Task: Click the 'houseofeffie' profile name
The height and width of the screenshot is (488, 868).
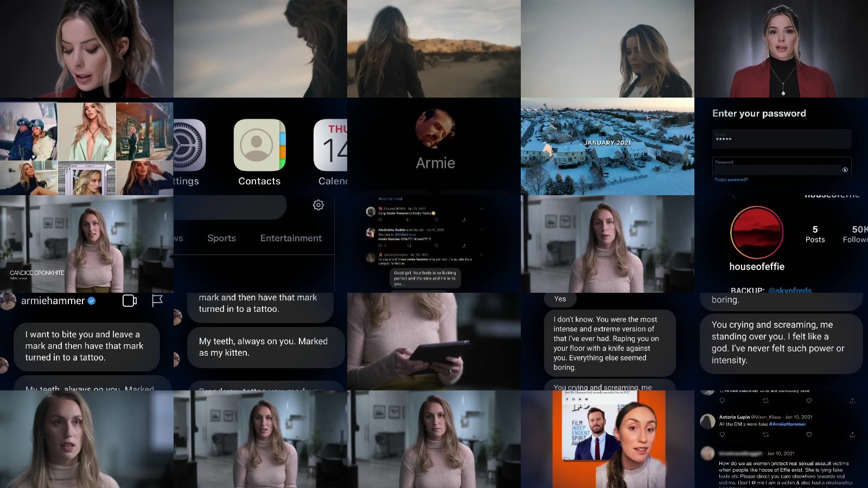Action: pos(757,266)
